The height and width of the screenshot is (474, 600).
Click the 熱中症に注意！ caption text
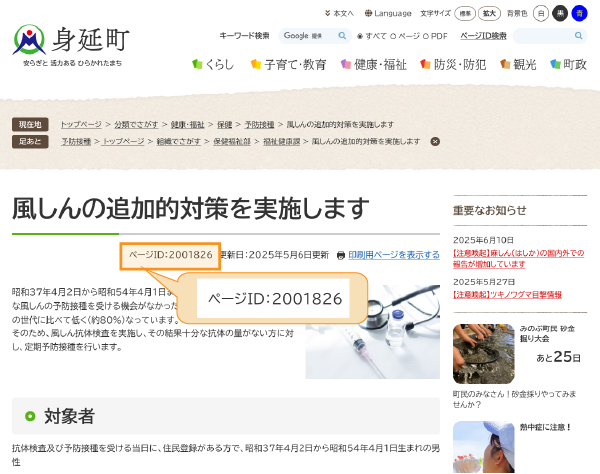[546, 427]
